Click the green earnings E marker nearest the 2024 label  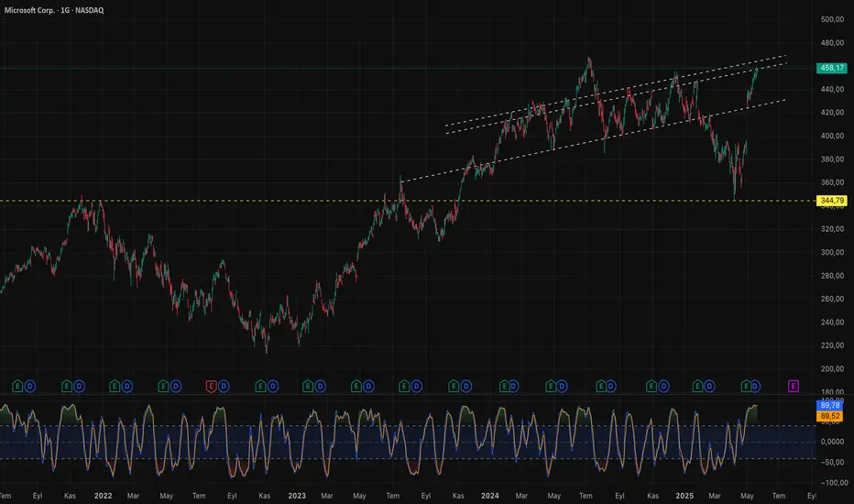tap(504, 387)
